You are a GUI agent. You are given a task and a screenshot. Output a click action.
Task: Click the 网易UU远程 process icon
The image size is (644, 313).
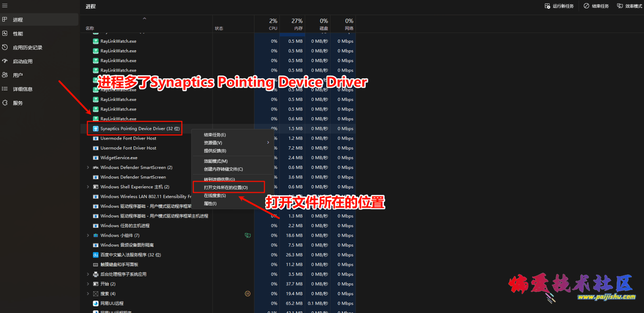[x=96, y=304]
